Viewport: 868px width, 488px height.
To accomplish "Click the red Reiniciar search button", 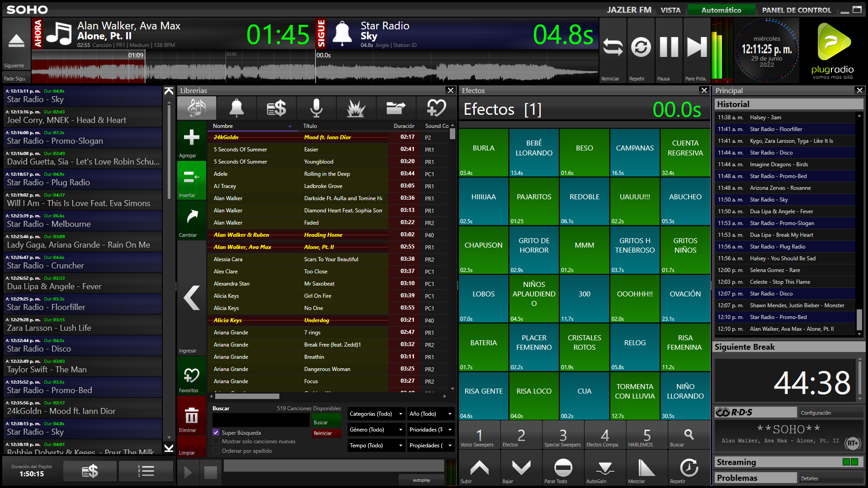I will [326, 433].
